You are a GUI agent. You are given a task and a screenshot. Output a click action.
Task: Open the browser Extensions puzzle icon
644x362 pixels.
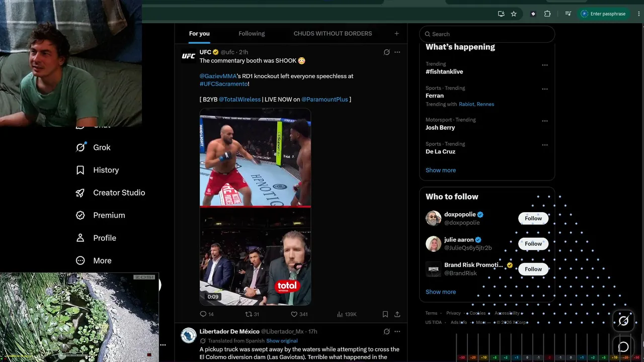(547, 14)
